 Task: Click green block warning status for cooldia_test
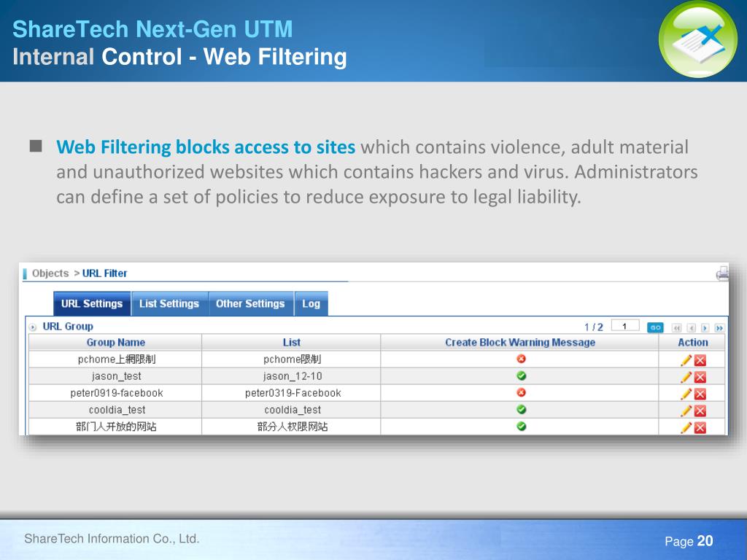[521, 409]
